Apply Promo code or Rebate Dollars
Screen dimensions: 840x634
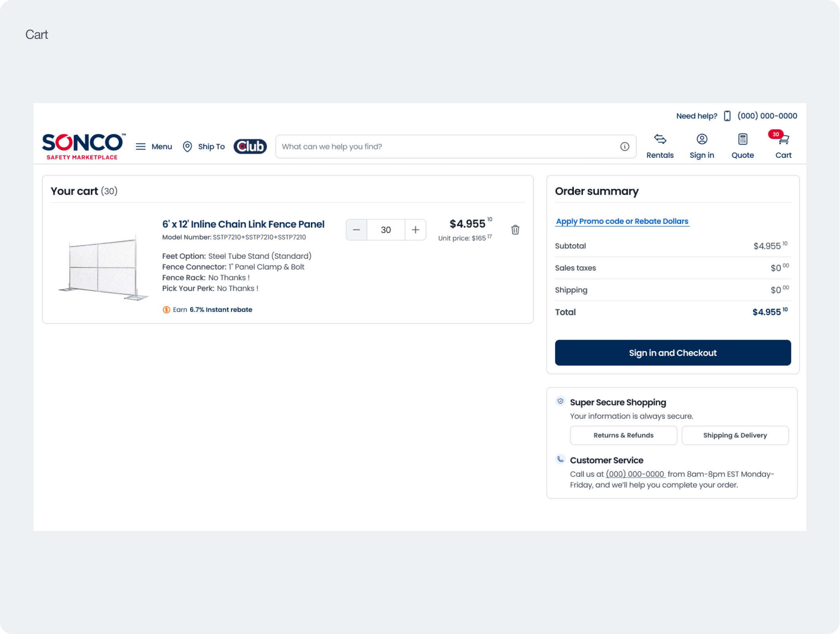pyautogui.click(x=622, y=222)
